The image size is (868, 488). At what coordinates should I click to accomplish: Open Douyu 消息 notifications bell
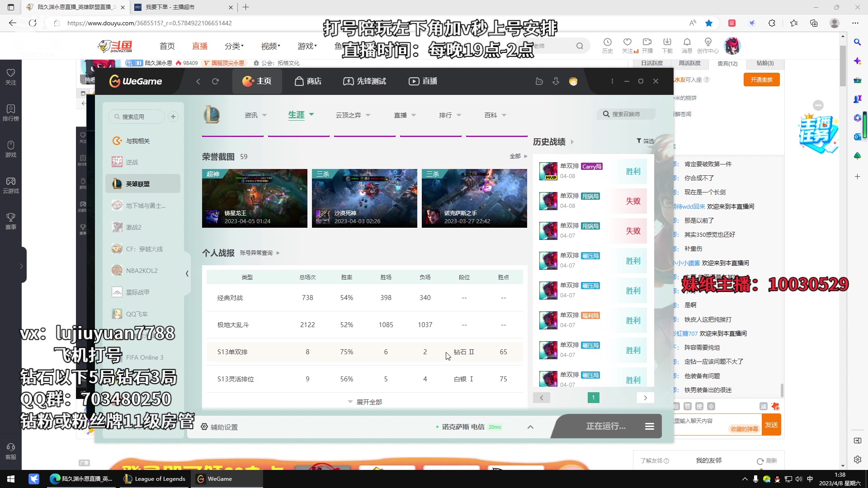pos(687,45)
